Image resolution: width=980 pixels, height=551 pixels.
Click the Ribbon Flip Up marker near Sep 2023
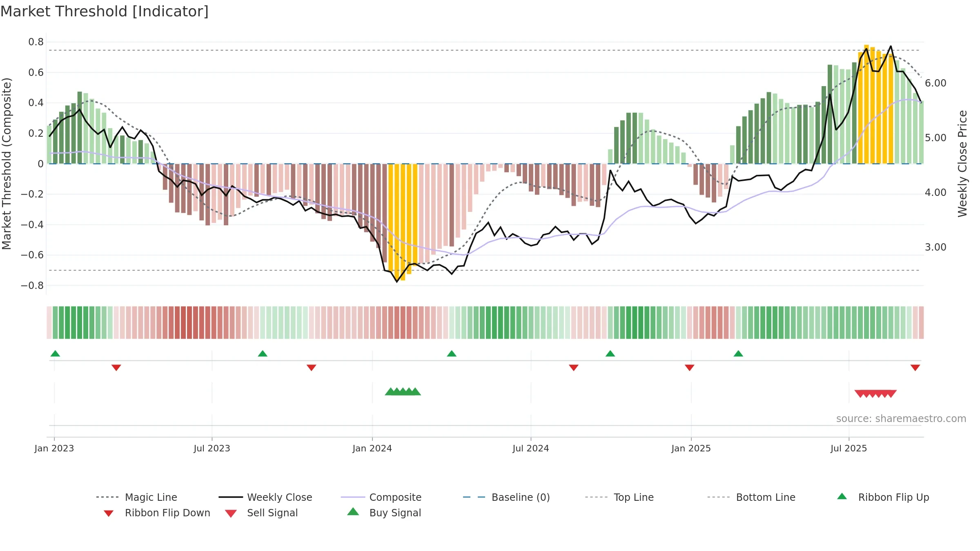point(263,353)
